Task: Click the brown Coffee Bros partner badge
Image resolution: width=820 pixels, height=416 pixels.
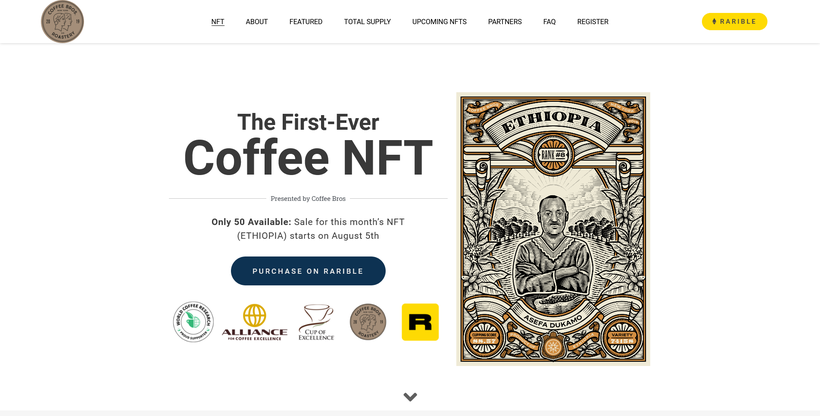Action: coord(368,322)
